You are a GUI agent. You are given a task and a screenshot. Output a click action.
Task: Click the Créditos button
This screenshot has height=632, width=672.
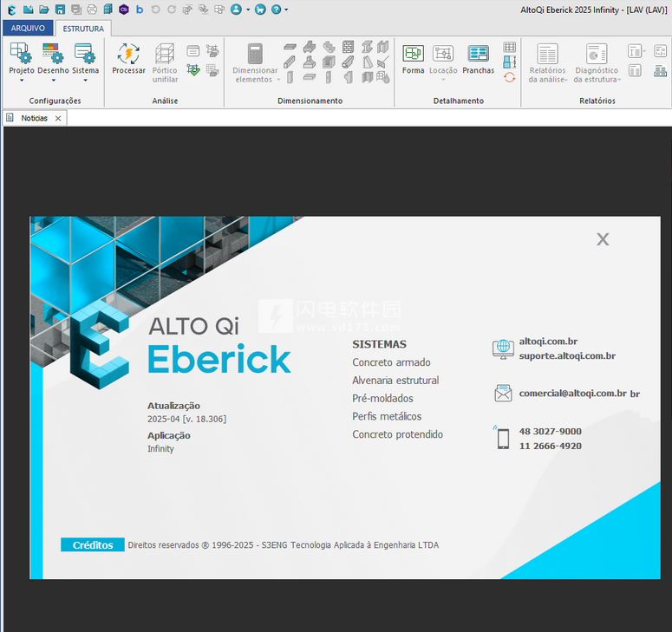tap(93, 545)
